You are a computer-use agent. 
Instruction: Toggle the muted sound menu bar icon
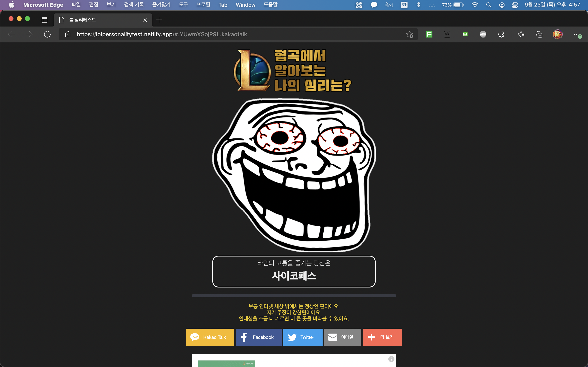[x=389, y=5]
